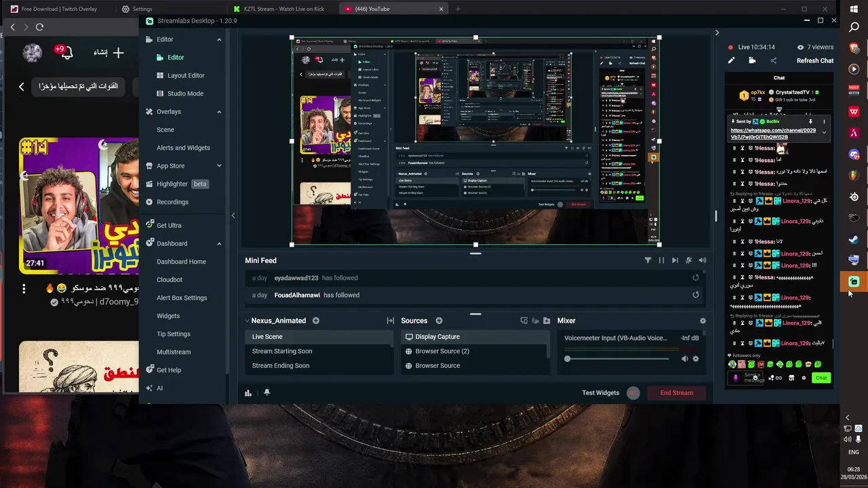Select the Stream Ending Soon scene

[x=319, y=366]
